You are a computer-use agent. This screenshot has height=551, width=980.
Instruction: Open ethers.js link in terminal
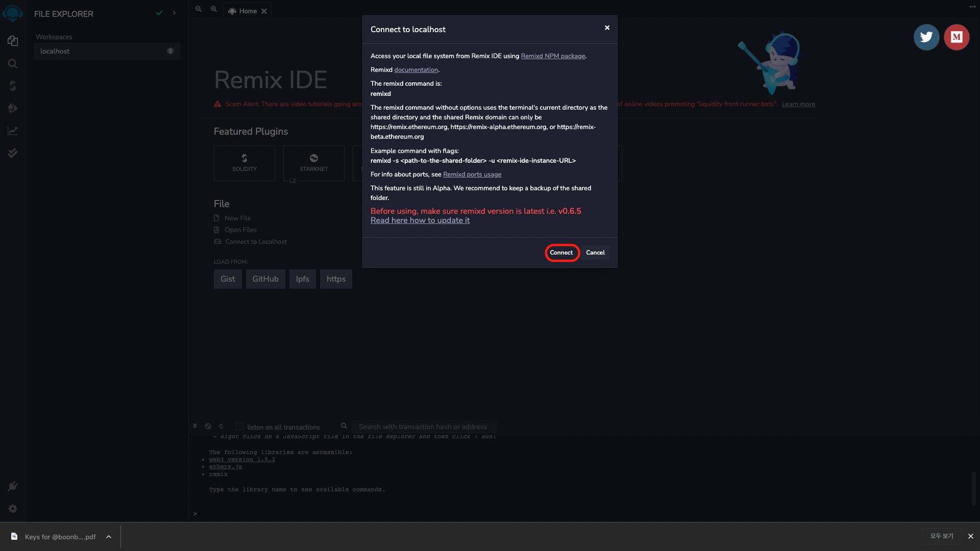tap(226, 466)
